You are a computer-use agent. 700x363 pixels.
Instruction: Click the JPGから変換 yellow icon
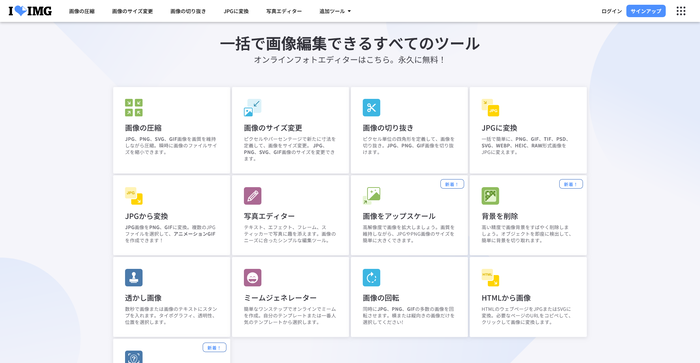point(134,196)
